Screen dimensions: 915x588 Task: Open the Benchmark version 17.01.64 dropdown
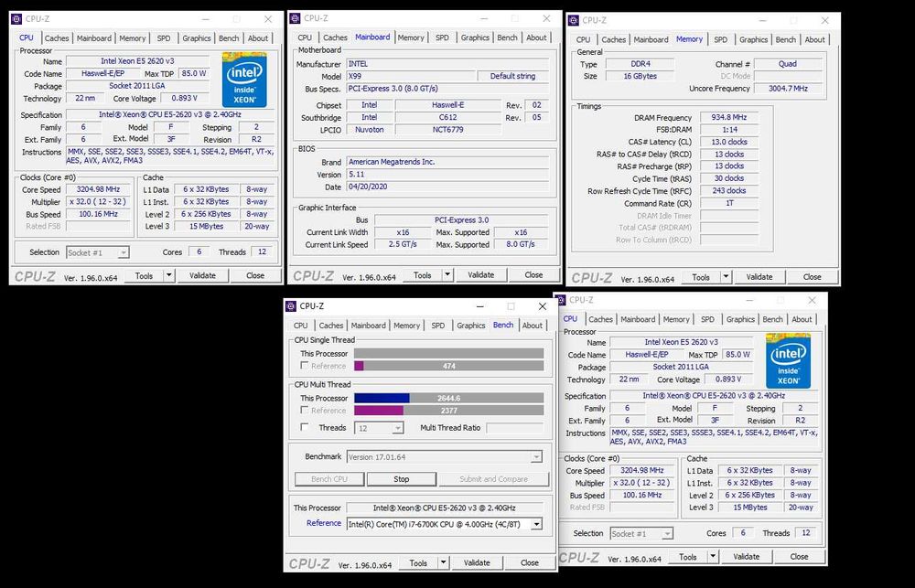[445, 457]
